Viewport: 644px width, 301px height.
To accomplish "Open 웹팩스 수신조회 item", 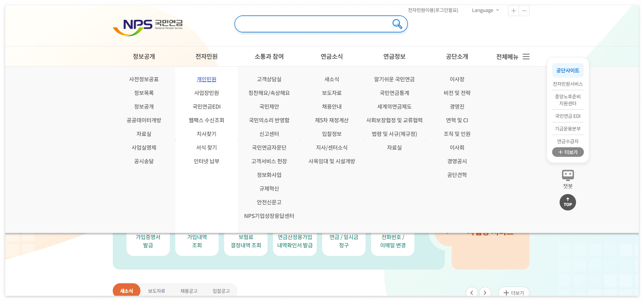I will [x=206, y=120].
